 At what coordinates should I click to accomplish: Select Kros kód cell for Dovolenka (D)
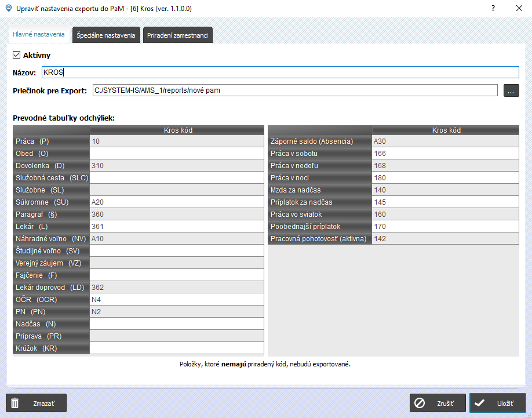pyautogui.click(x=177, y=166)
